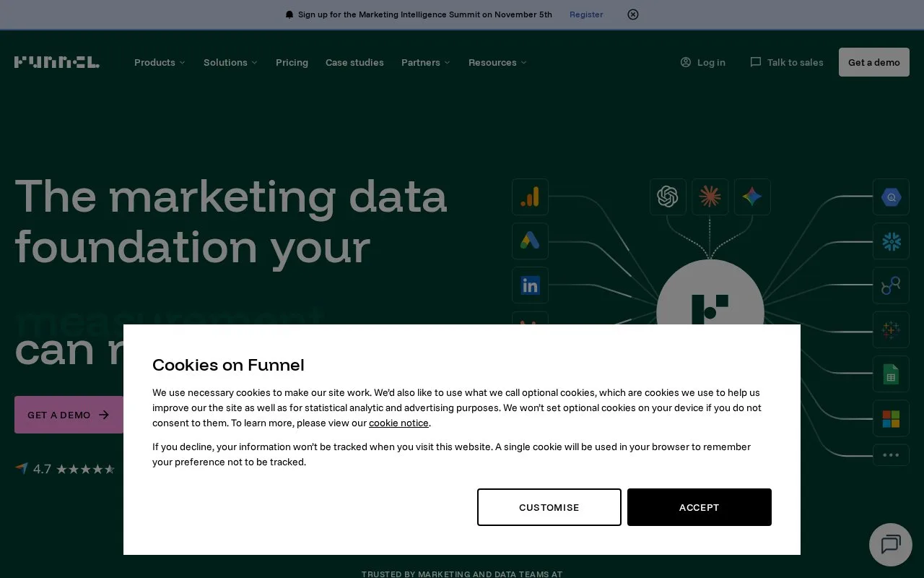Click the Google Analytics bar chart icon
The image size is (924, 578).
point(530,197)
